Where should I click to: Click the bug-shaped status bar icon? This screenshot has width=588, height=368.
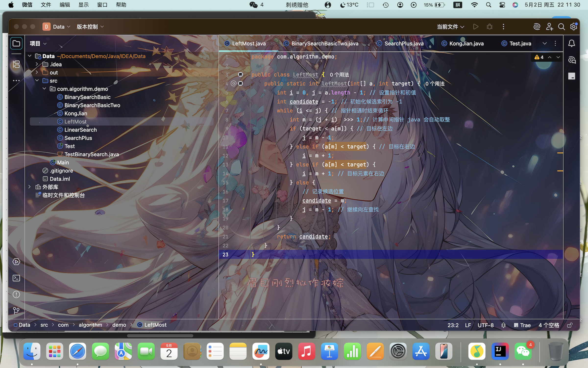pos(503,325)
